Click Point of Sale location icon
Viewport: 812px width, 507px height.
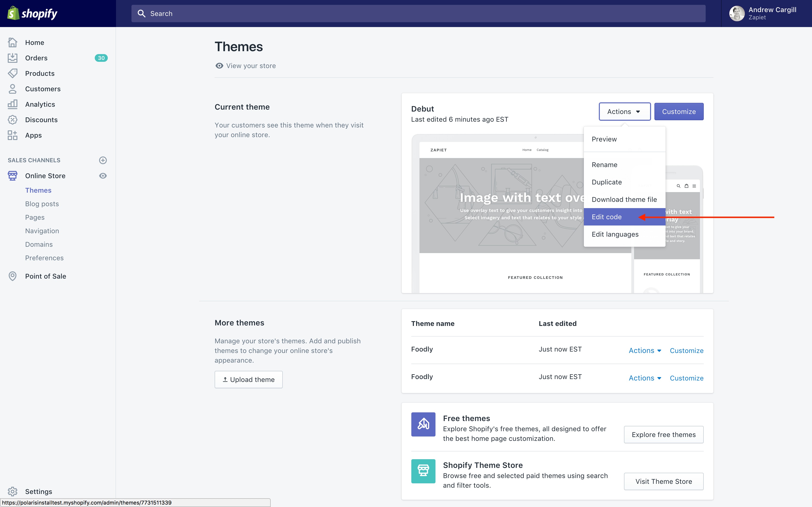(x=12, y=276)
